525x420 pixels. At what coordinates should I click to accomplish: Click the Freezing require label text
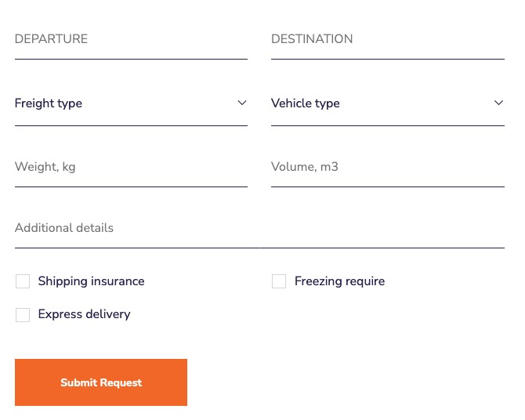339,281
